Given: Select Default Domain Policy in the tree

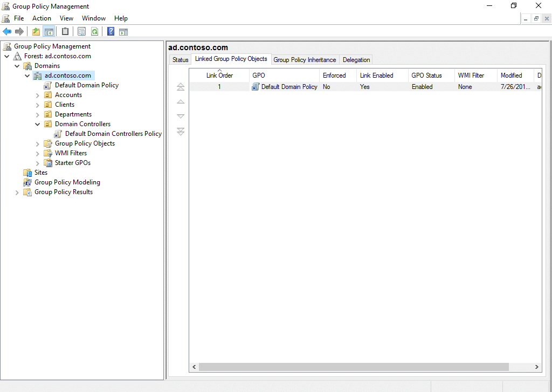Looking at the screenshot, I should pyautogui.click(x=87, y=85).
